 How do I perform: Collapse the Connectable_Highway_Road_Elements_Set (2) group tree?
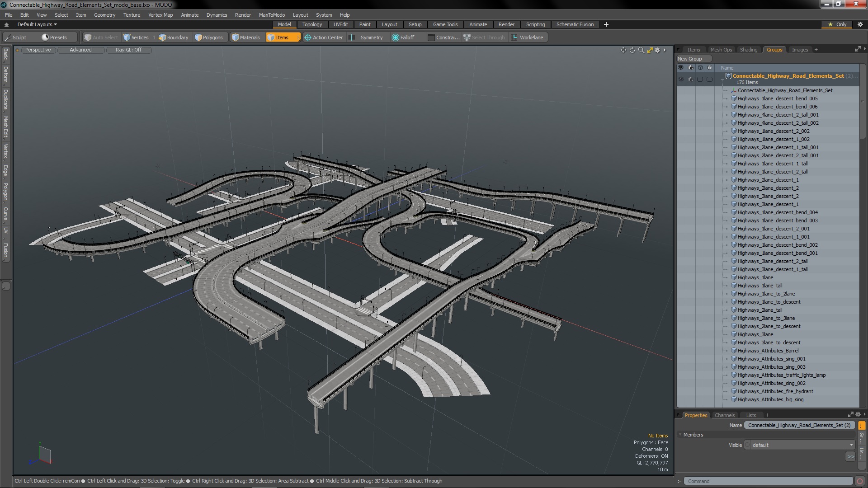point(722,79)
